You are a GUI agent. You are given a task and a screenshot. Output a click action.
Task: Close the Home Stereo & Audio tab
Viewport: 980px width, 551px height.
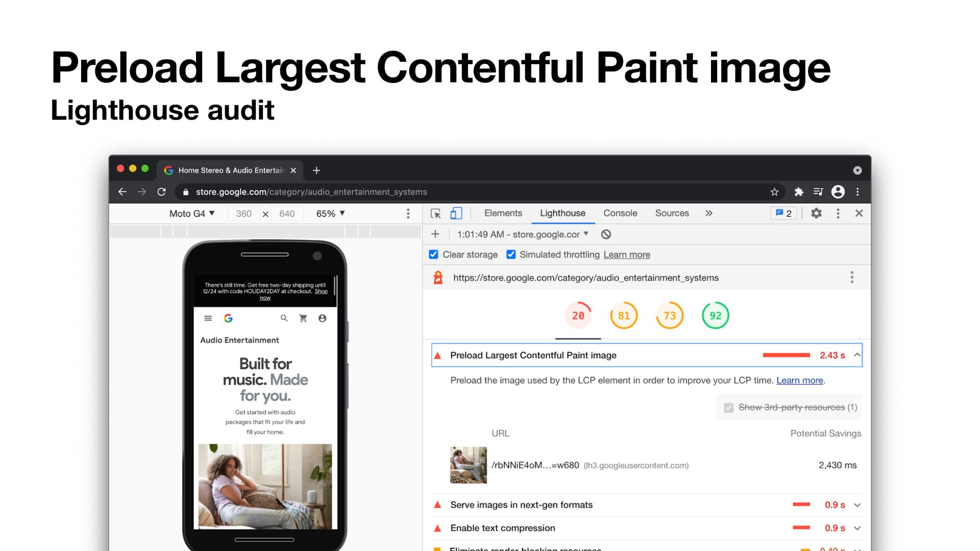[x=293, y=170]
